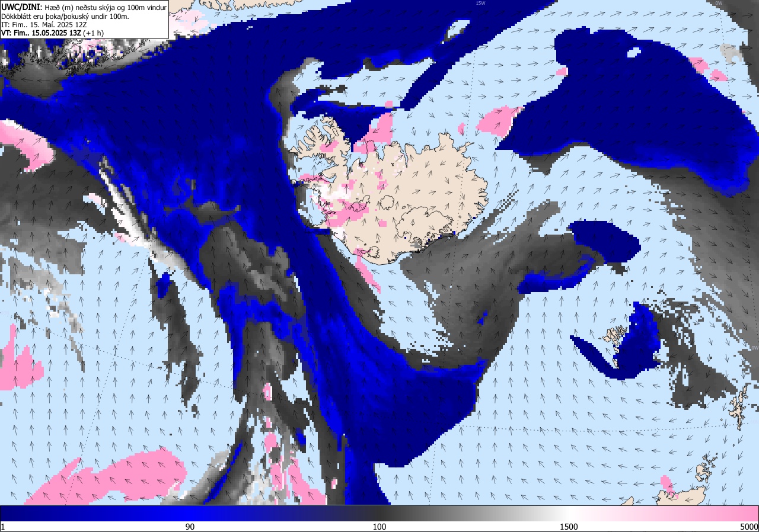The image size is (759, 532).
Task: Click the '5000' label on the color bar
Action: pyautogui.click(x=748, y=527)
